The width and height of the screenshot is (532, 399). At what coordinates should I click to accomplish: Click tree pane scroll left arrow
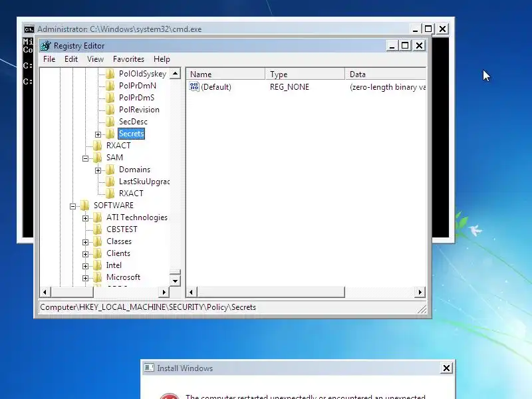[45, 292]
